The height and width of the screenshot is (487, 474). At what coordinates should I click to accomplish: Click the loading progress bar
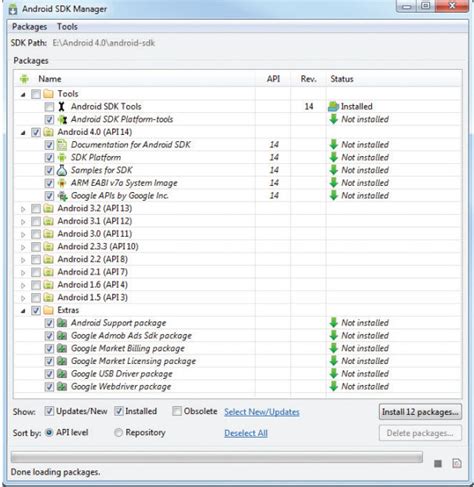pos(217,457)
